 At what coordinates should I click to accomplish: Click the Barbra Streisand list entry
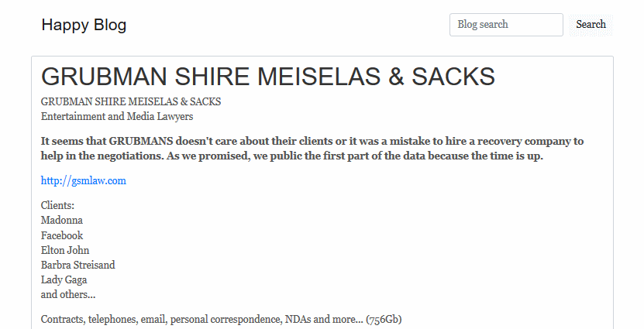click(x=77, y=265)
